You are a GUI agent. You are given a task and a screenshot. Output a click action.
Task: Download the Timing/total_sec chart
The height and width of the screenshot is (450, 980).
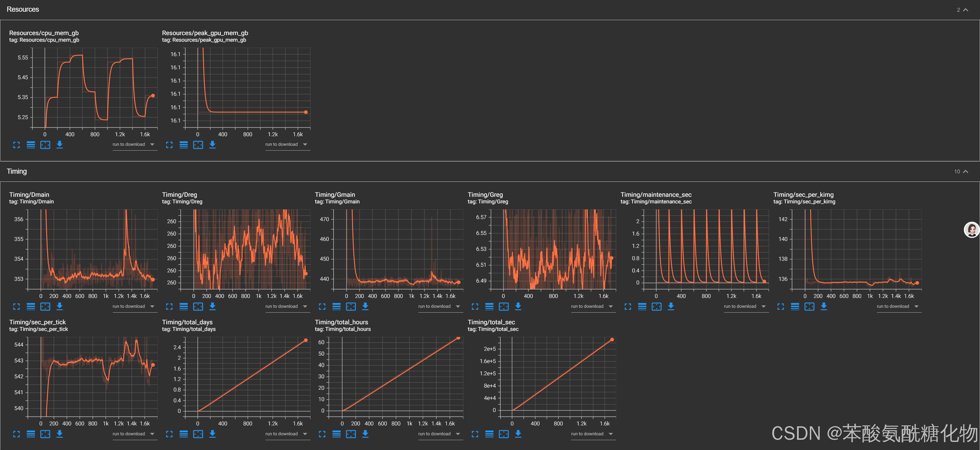(518, 434)
